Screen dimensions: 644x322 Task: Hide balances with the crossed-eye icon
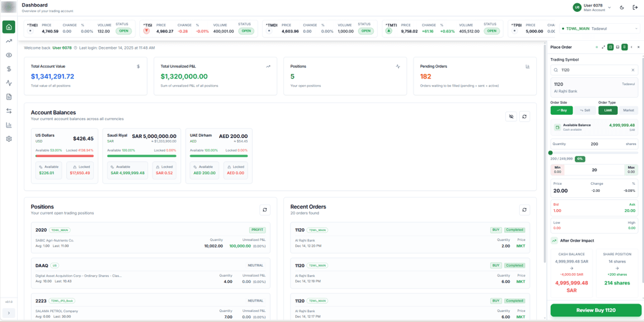click(511, 117)
